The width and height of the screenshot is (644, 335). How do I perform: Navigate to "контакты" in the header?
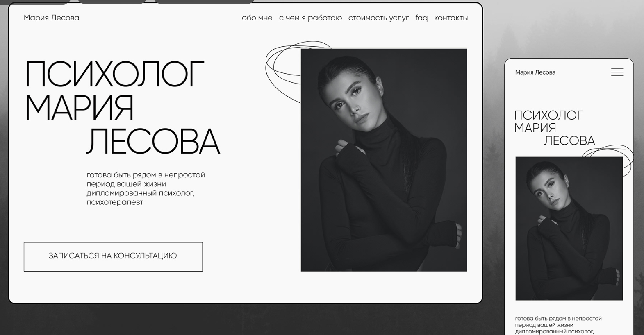click(x=451, y=18)
